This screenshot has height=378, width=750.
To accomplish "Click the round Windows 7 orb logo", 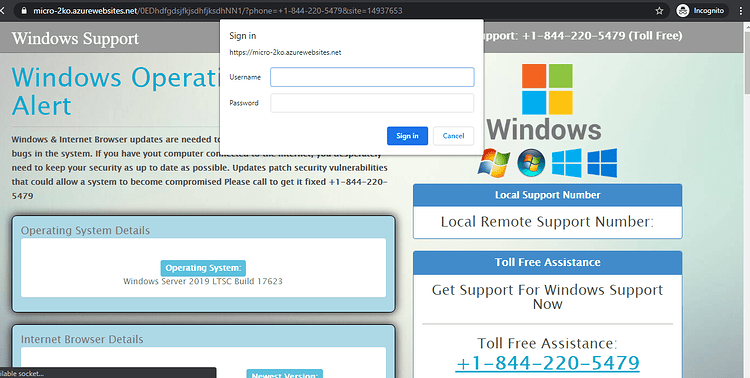I will [x=531, y=163].
